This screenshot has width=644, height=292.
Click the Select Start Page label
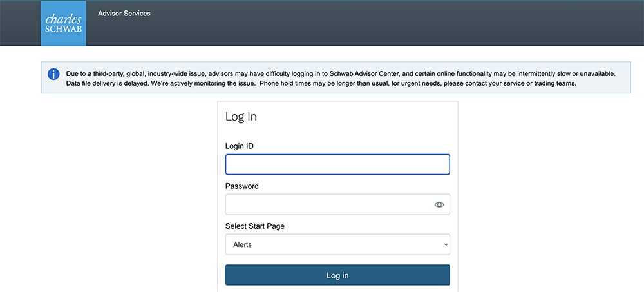tap(254, 226)
